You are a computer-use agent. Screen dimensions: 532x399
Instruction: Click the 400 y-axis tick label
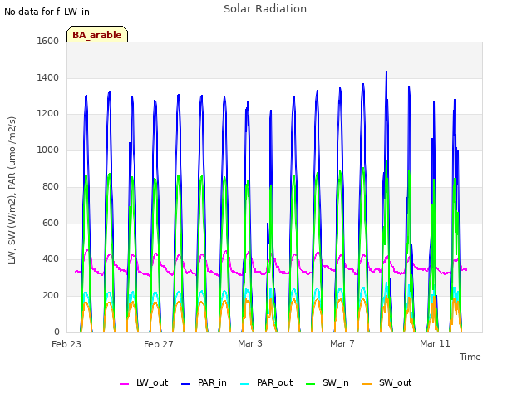pyautogui.click(x=51, y=259)
